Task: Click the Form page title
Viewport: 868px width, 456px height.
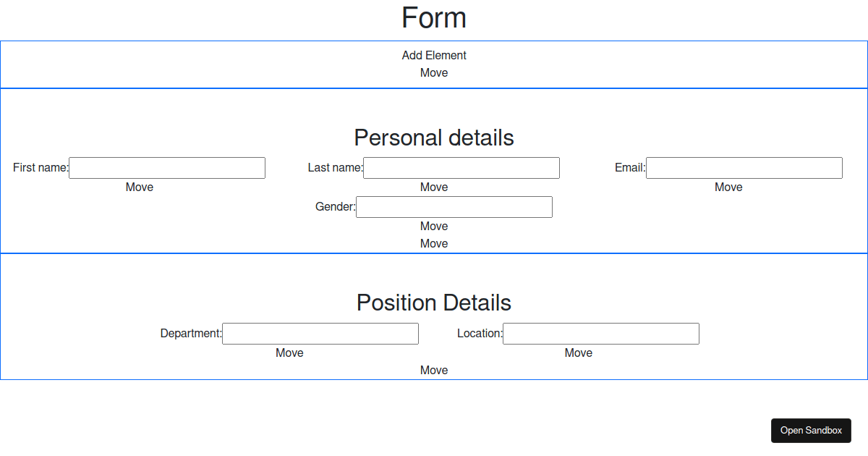Action: pos(434,17)
